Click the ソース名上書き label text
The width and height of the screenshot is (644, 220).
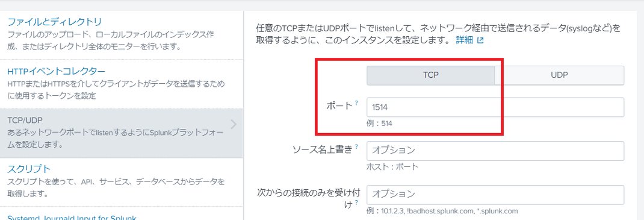(x=323, y=150)
